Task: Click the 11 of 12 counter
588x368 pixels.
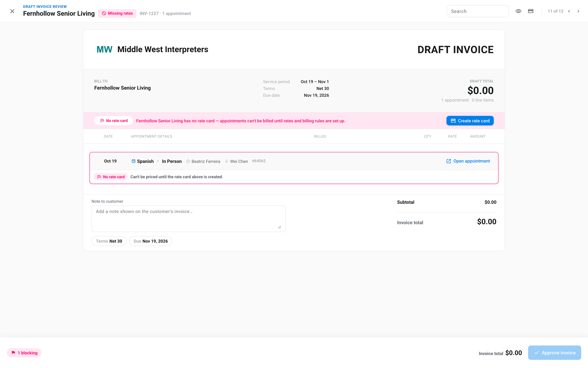Action: coord(555,11)
